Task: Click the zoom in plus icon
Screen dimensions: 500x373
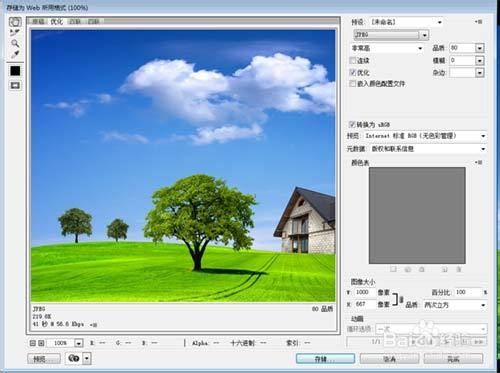Action: [41, 343]
